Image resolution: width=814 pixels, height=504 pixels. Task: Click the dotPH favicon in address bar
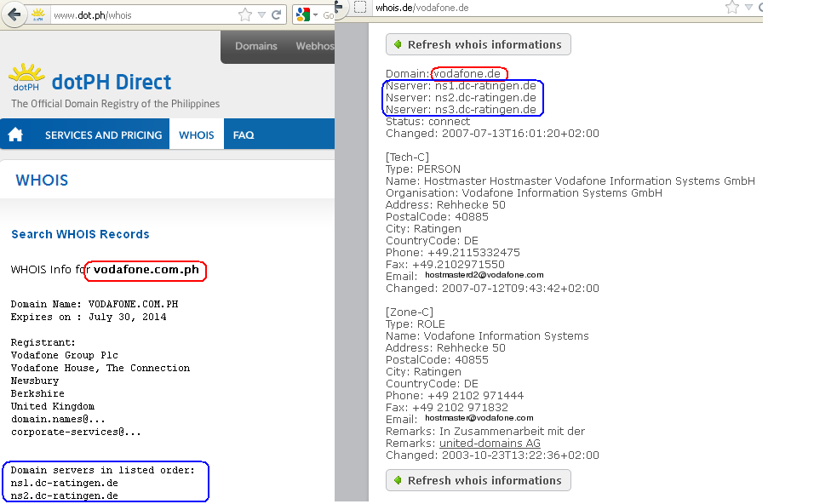click(x=38, y=15)
